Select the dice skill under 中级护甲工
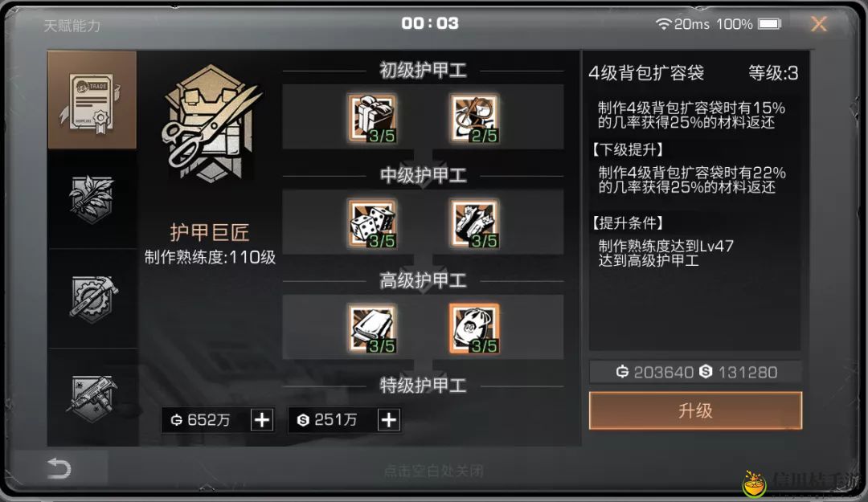 tap(372, 223)
